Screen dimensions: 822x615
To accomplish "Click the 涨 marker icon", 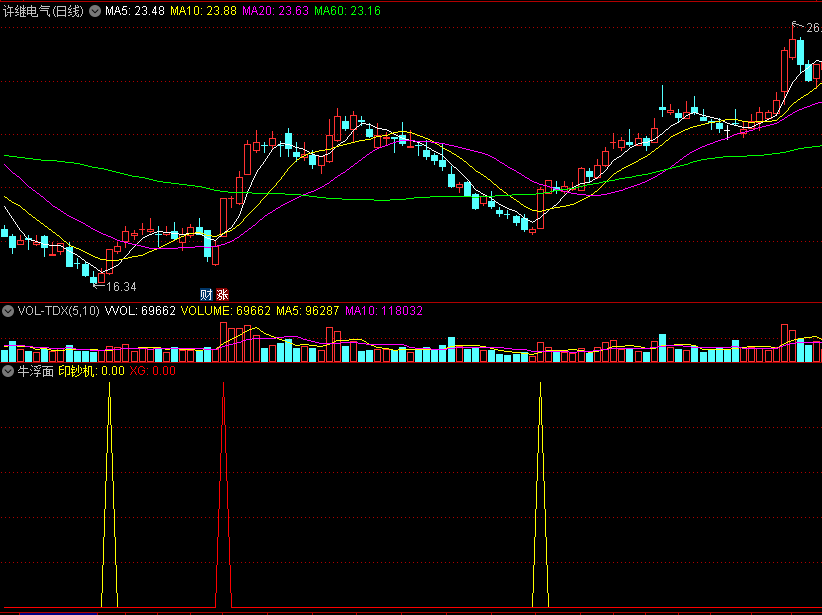I will [222, 294].
